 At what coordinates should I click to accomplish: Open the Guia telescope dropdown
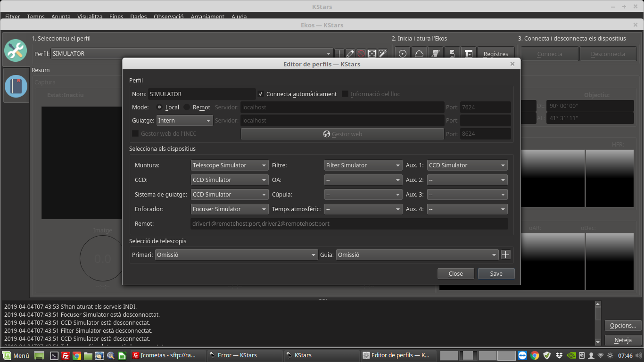[x=417, y=255]
